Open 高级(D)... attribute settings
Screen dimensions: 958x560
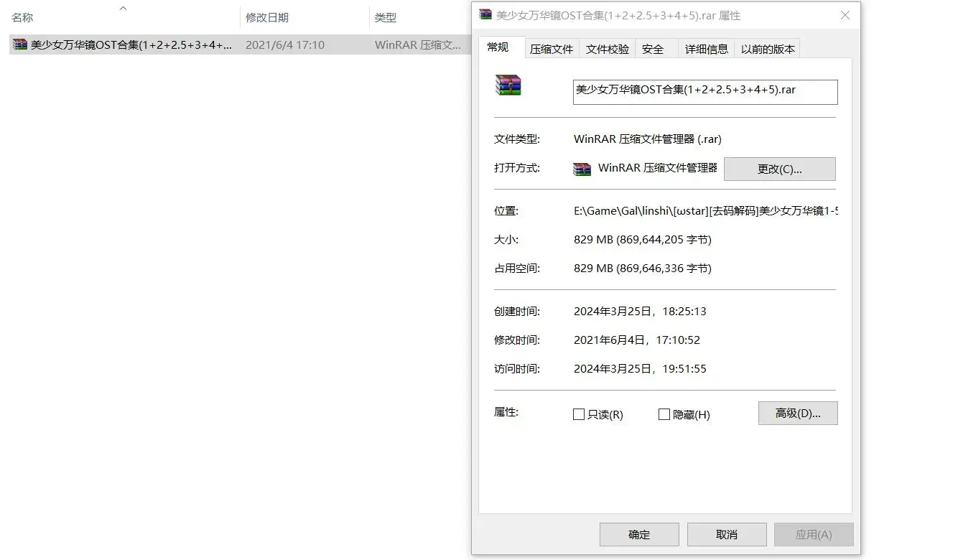pos(798,413)
